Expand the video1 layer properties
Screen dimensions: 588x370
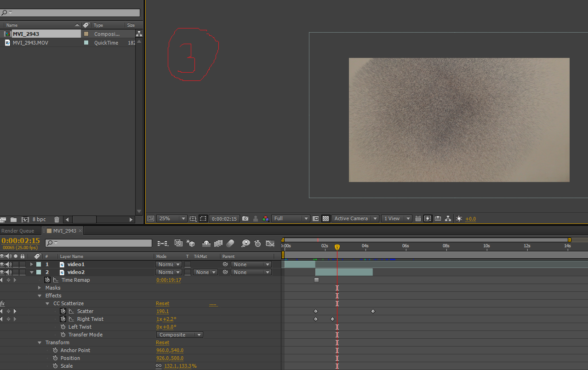coord(32,264)
